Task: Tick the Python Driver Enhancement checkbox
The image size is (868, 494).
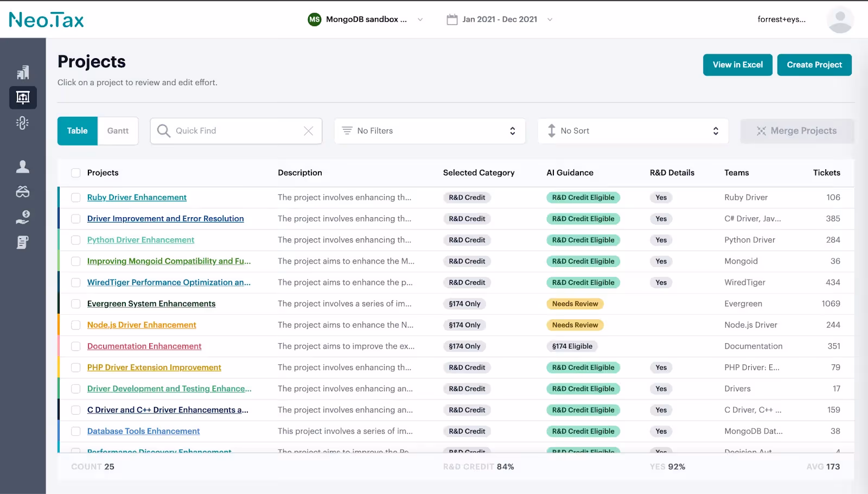Action: coord(76,240)
